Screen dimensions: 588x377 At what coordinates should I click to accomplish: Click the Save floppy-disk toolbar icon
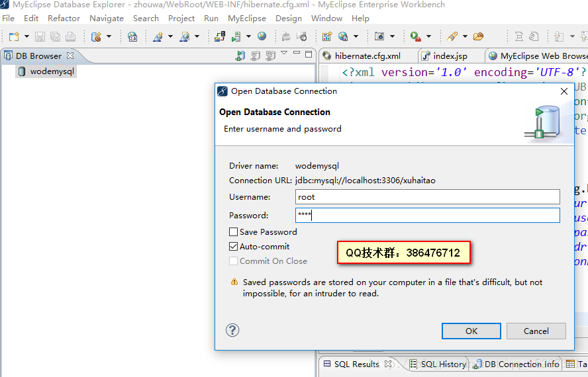40,36
